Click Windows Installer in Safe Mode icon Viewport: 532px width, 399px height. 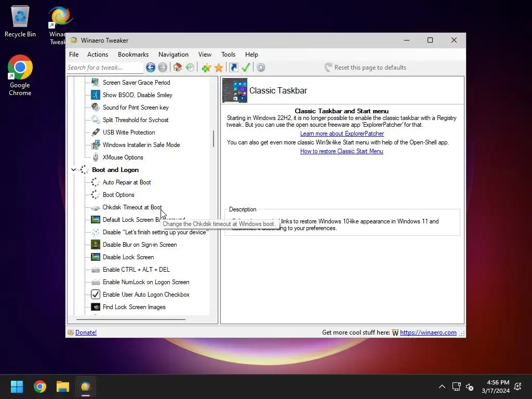click(96, 145)
